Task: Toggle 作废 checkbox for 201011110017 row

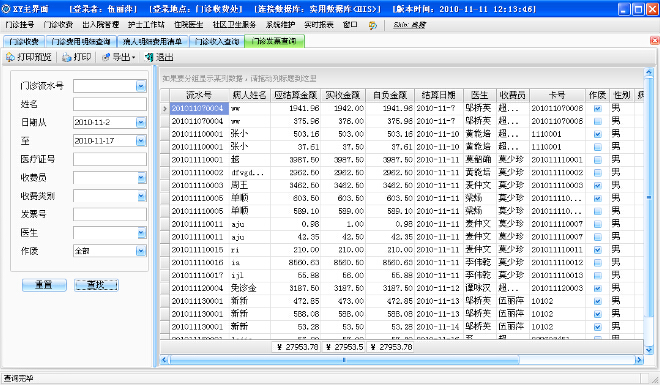Action: click(x=597, y=276)
